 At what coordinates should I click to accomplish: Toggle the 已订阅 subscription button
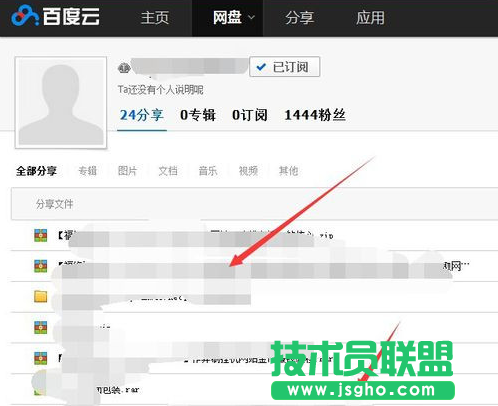click(x=285, y=67)
